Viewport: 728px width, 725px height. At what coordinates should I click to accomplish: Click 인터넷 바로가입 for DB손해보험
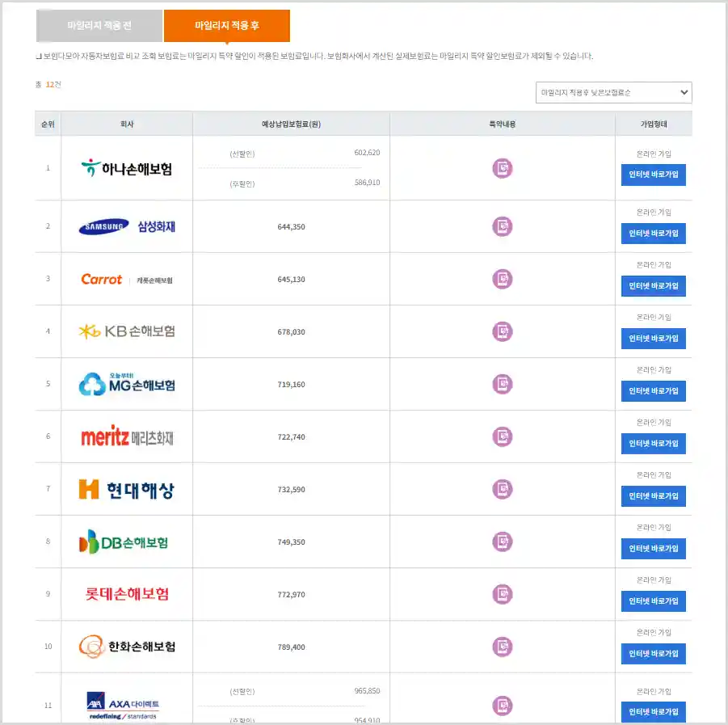pyautogui.click(x=653, y=548)
